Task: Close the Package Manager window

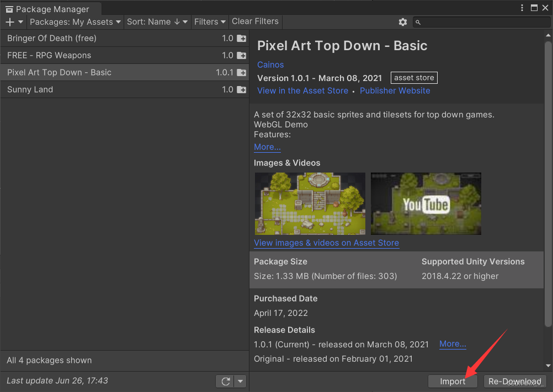Action: coord(545,8)
